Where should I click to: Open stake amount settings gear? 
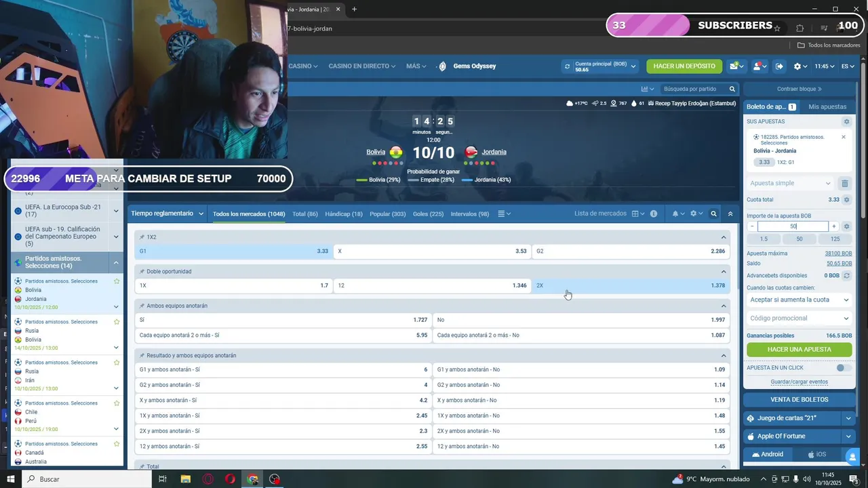846,226
